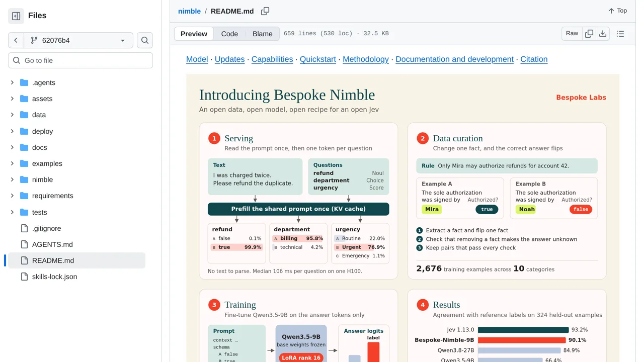Expand the requirements folder chevron
644x362 pixels.
pyautogui.click(x=12, y=196)
